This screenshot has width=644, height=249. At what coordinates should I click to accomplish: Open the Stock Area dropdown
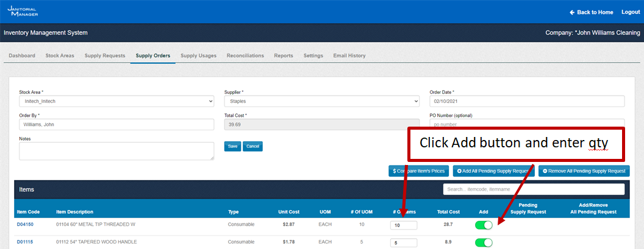pos(116,101)
